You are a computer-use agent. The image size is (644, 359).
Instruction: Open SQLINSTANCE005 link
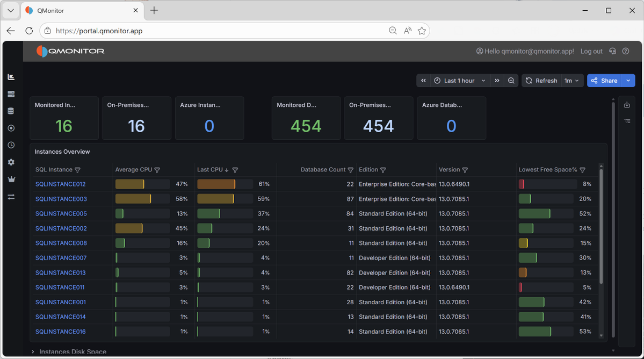point(61,213)
